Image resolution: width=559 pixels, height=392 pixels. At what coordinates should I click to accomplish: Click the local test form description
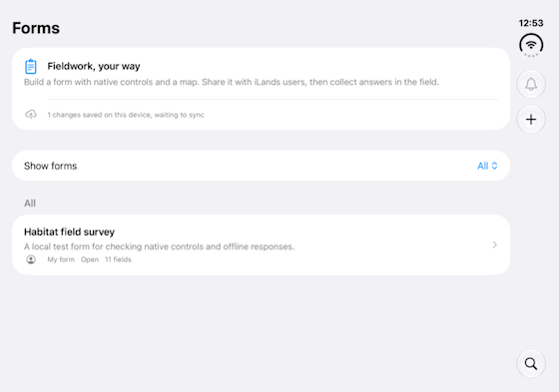coord(160,246)
